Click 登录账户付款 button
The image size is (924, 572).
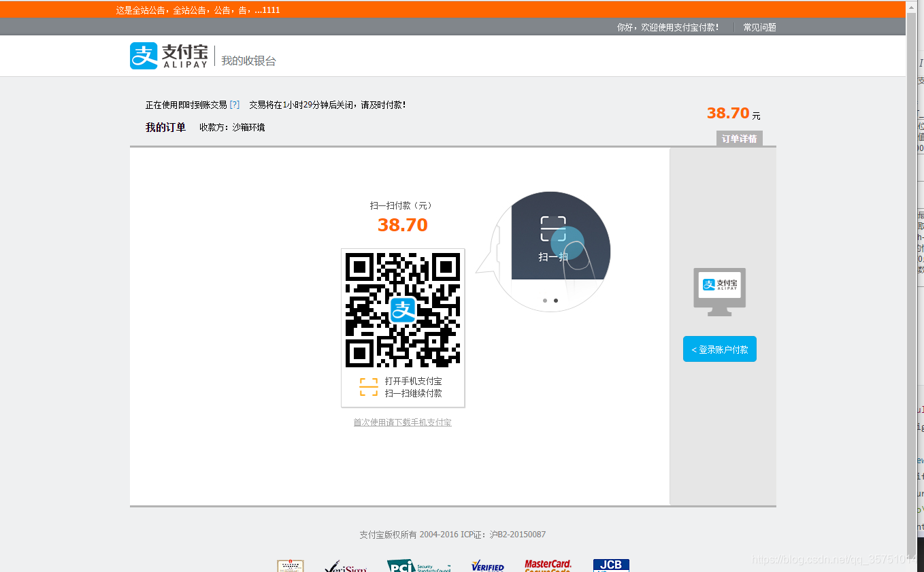point(720,349)
